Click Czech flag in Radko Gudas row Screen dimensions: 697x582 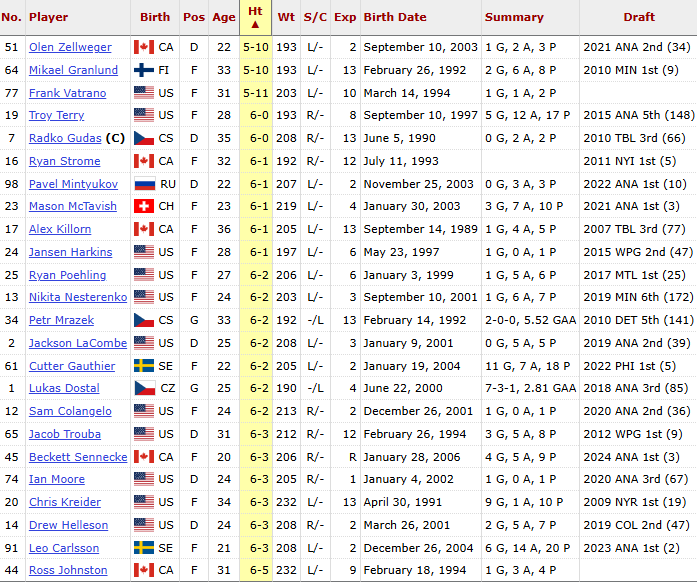point(144,138)
